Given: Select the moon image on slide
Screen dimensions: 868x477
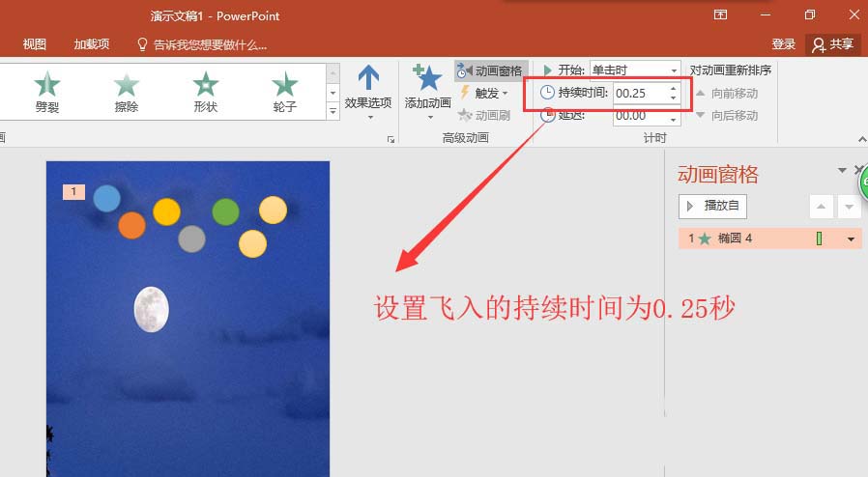Looking at the screenshot, I should pos(151,310).
